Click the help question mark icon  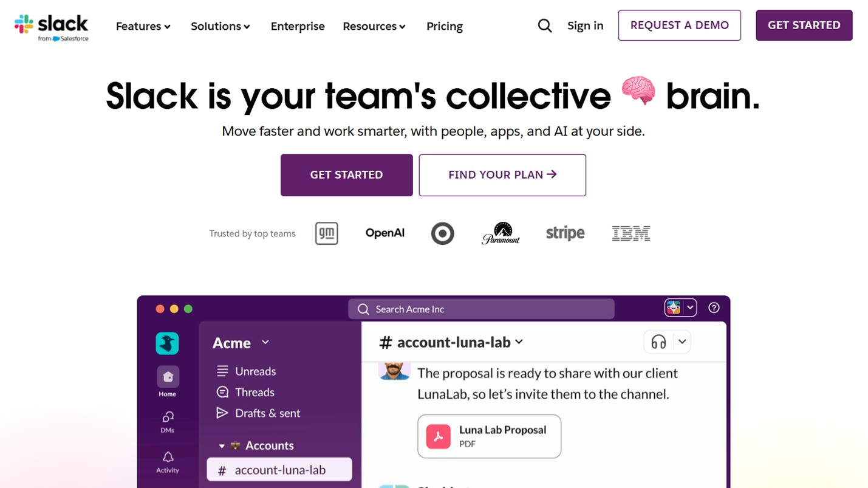click(714, 308)
